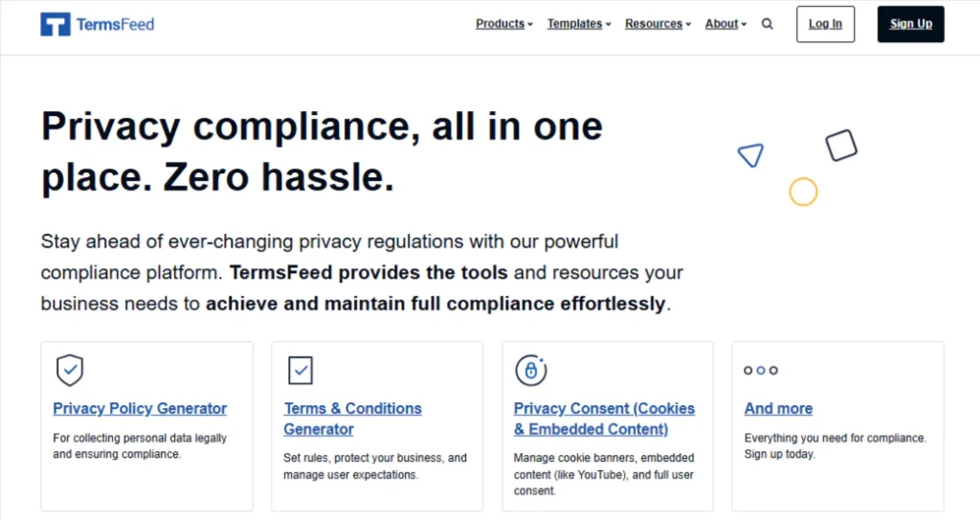Click the blue triangle decorative shape
This screenshot has height=520, width=980.
pos(750,155)
